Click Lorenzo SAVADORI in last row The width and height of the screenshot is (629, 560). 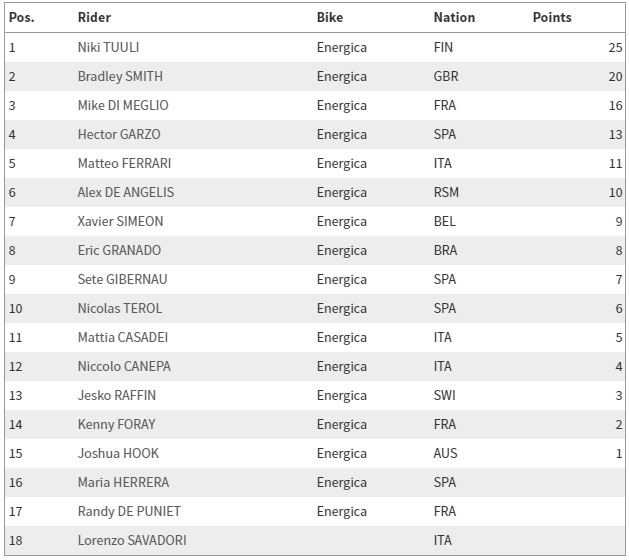pyautogui.click(x=132, y=540)
